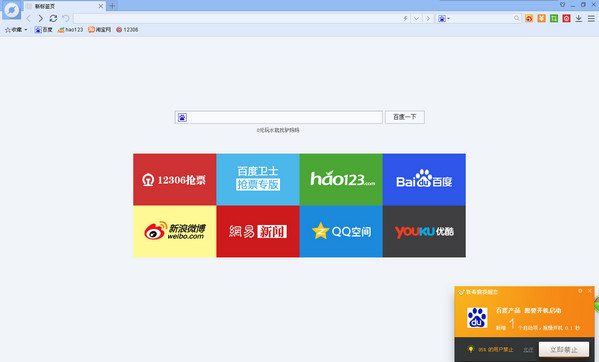This screenshot has width=599, height=362.
Task: Open the Baidu 百度 tile
Action: 424,179
